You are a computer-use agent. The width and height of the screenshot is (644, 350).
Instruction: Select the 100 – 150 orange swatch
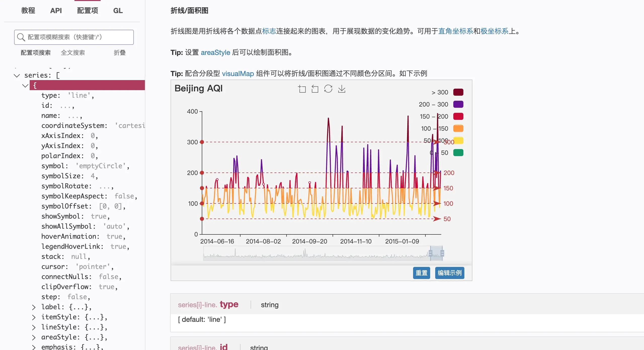tap(458, 128)
